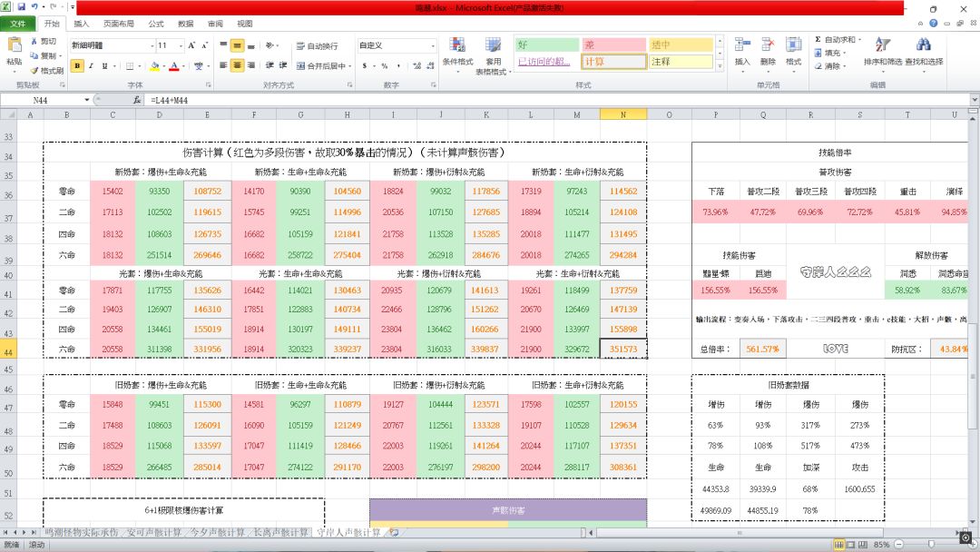Click the text Orientation icon
Viewport: 980px width, 552px height.
click(x=269, y=45)
